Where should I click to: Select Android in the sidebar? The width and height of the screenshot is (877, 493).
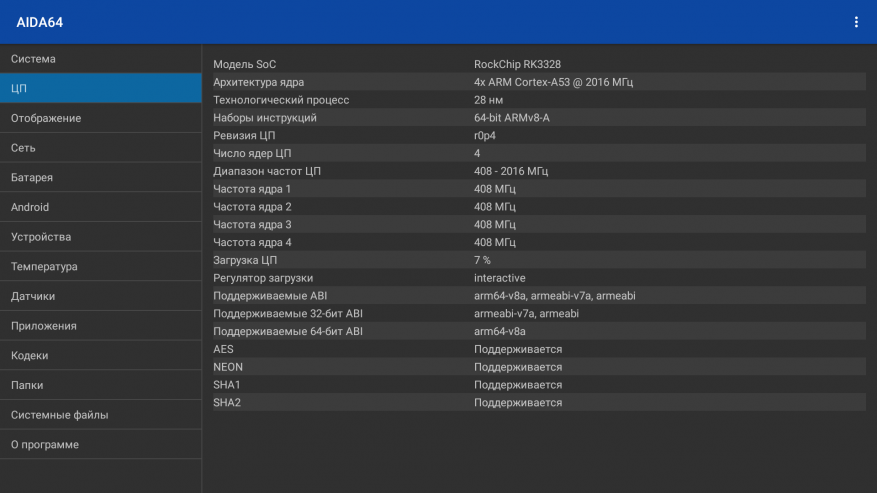pyautogui.click(x=100, y=207)
